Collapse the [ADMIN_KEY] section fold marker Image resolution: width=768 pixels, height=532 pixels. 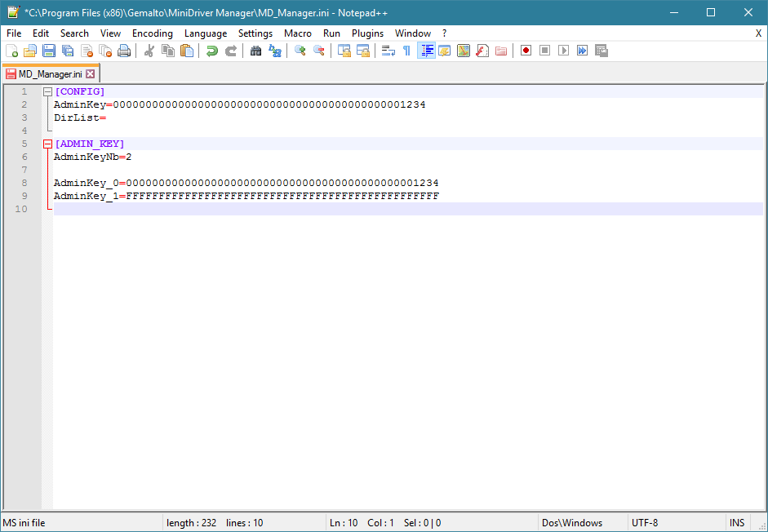pos(47,144)
